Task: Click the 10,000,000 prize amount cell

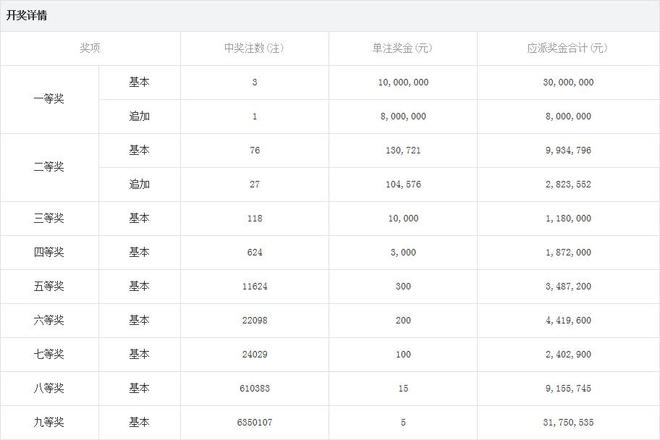Action: 403,83
